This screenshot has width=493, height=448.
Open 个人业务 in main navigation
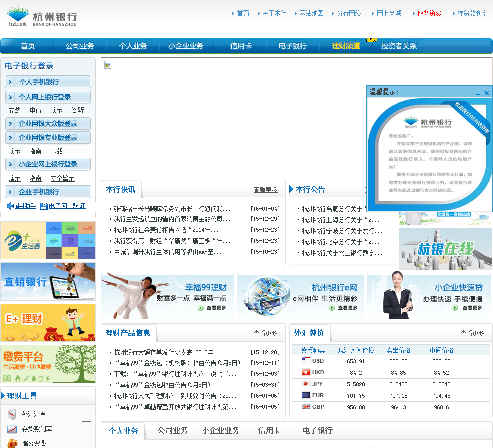coord(133,46)
